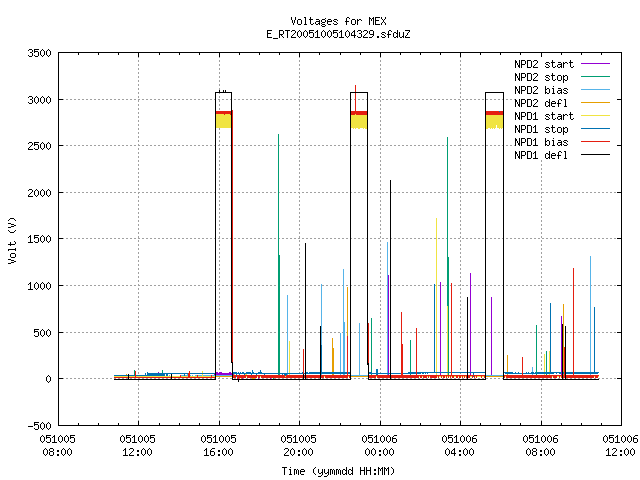This screenshot has width=640, height=480.
Task: Click red line swatch for NPD1 bias
Action: pyautogui.click(x=595, y=142)
